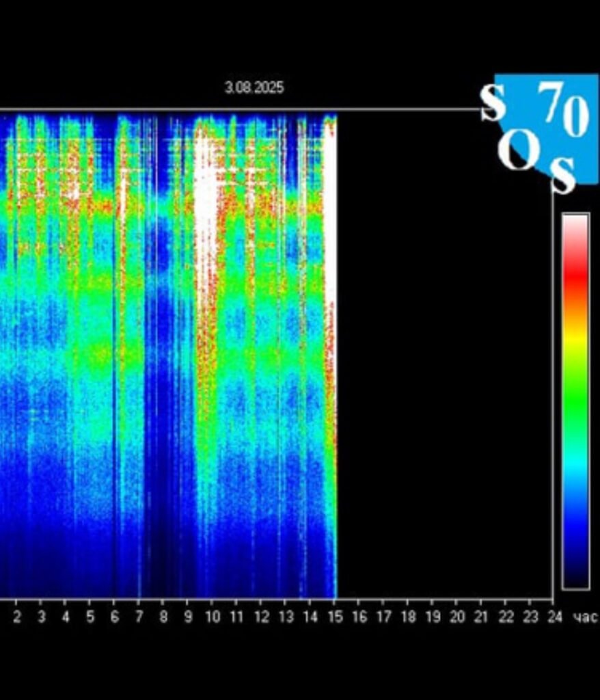Click hour label 4 on the axis
The image size is (600, 700).
(x=66, y=617)
